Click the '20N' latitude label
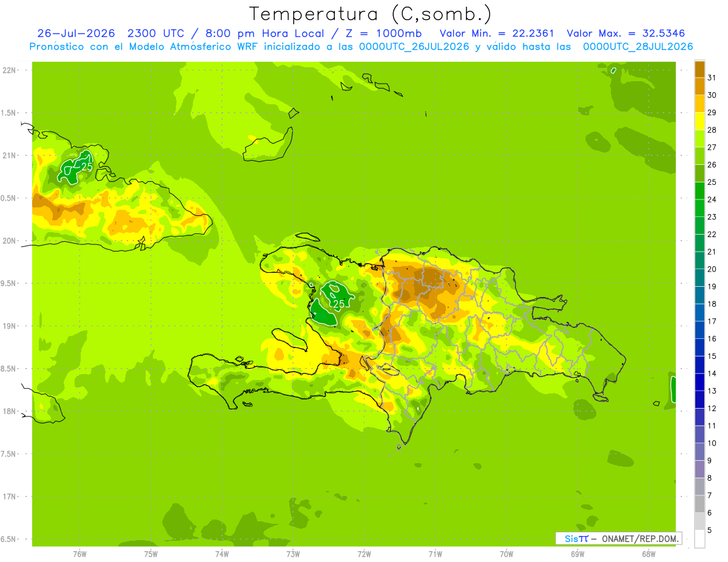Screen dimensions: 728x562 coord(10,241)
